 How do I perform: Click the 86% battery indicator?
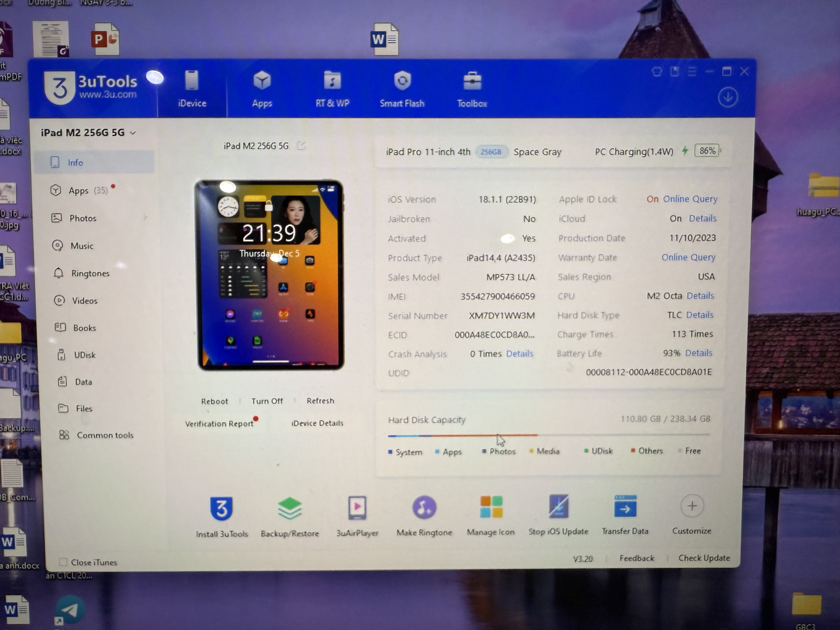click(707, 151)
